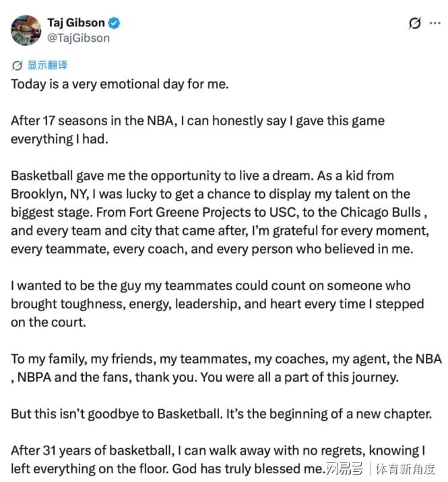Viewport: 448px width, 482px height.
Task: Click the Taj Gibson display name
Action: (76, 23)
